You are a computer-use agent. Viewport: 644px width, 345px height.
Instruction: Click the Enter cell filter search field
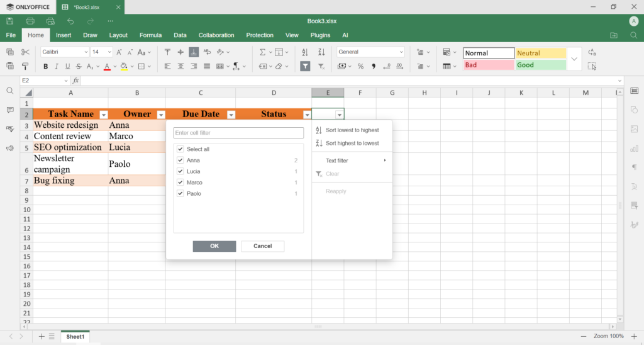click(x=238, y=133)
